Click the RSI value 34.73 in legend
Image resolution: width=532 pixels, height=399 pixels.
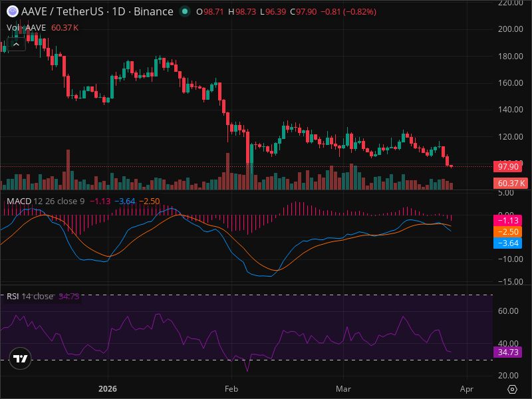coord(69,296)
